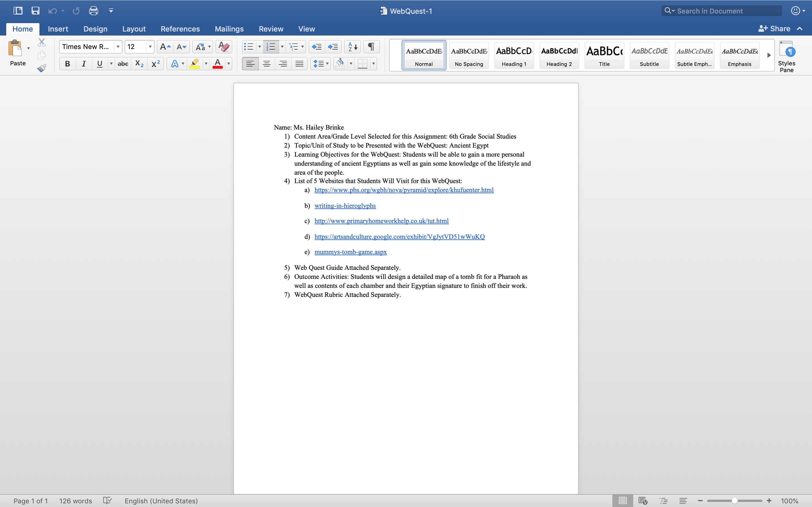Click the Save disk icon
Image resolution: width=812 pixels, height=507 pixels.
pyautogui.click(x=35, y=11)
